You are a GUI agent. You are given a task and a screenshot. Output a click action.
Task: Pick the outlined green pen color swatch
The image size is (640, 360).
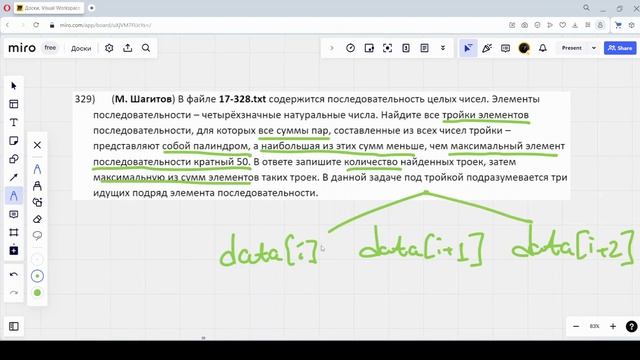point(37,276)
